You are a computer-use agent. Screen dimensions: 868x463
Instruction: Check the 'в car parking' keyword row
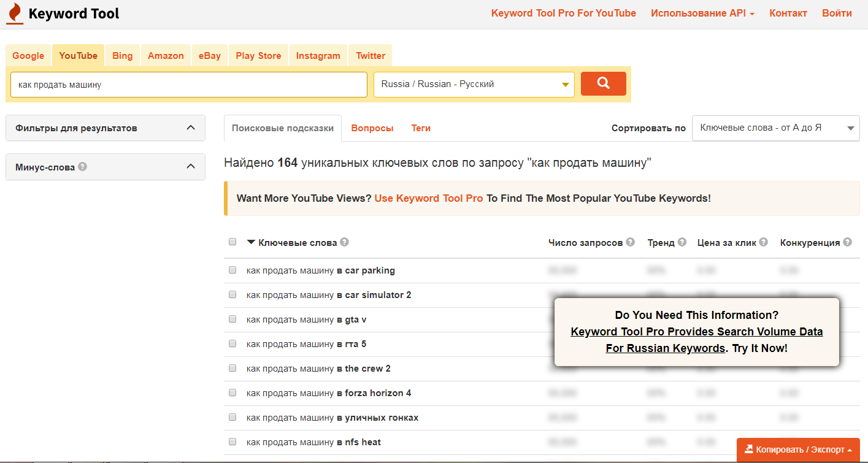click(232, 270)
